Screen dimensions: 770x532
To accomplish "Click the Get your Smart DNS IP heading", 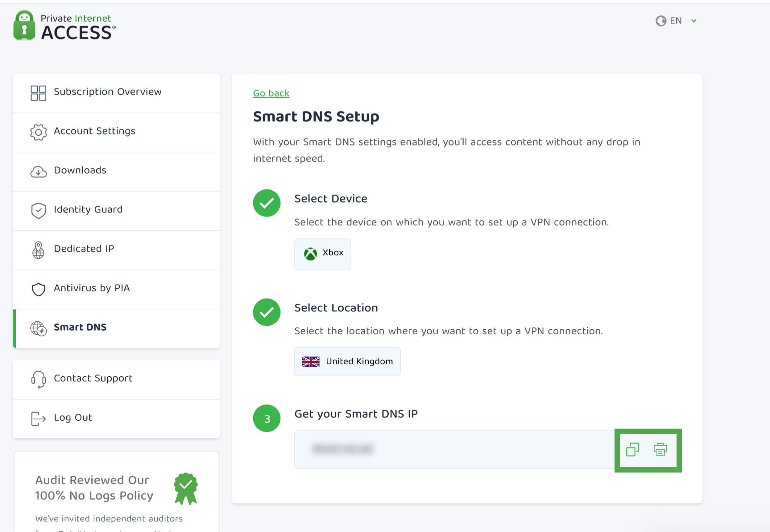I will [x=356, y=414].
